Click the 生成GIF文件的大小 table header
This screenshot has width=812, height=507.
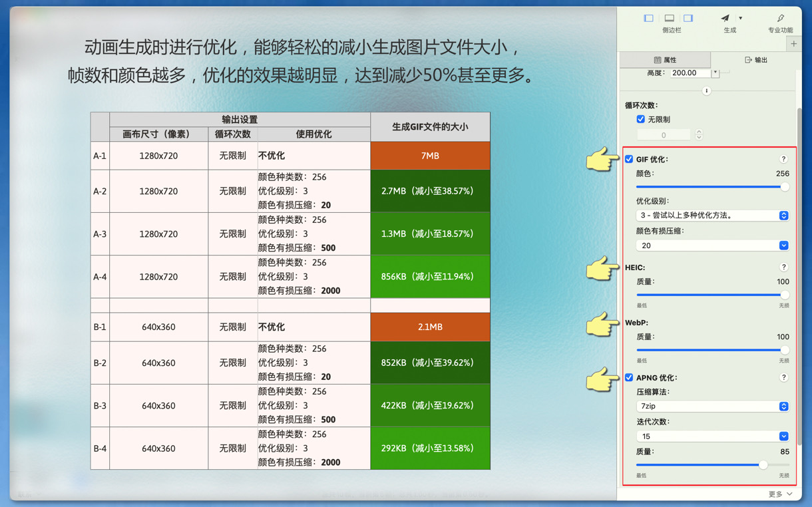[430, 126]
